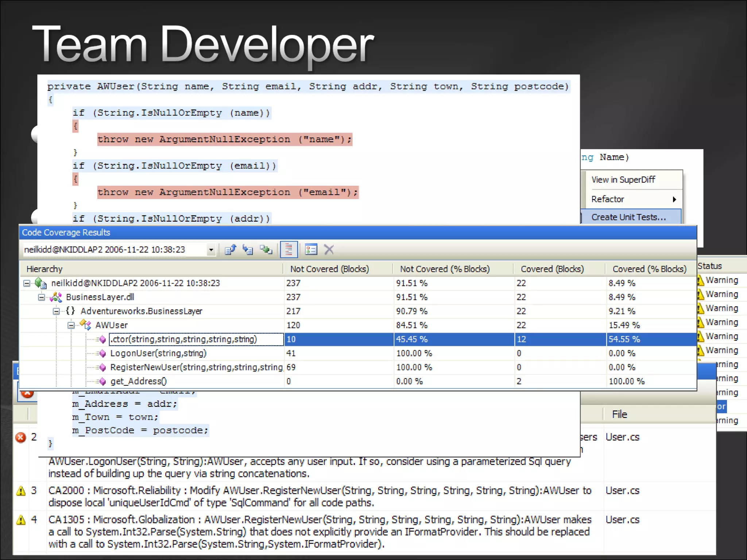Click the get_Address method purple icon

[x=102, y=381]
